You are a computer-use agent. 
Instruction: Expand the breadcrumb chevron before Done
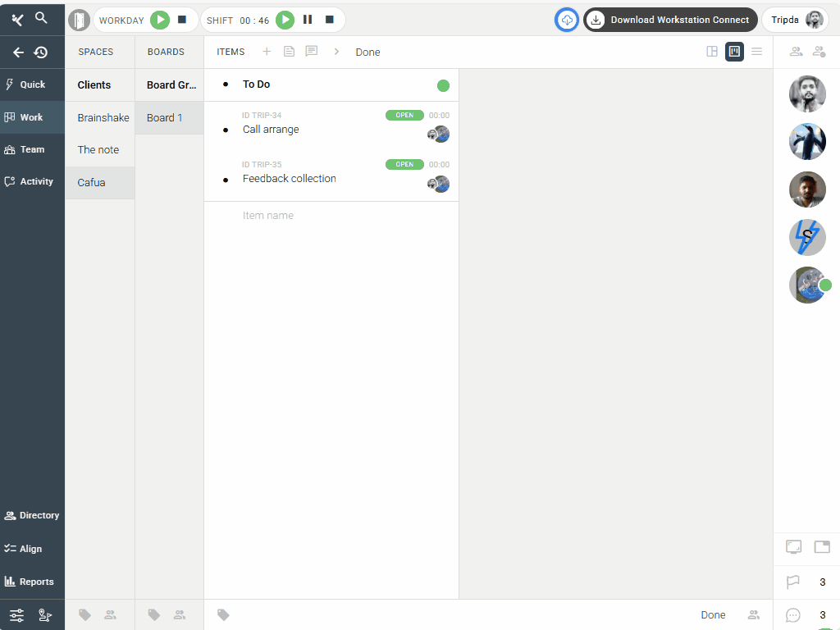click(336, 52)
